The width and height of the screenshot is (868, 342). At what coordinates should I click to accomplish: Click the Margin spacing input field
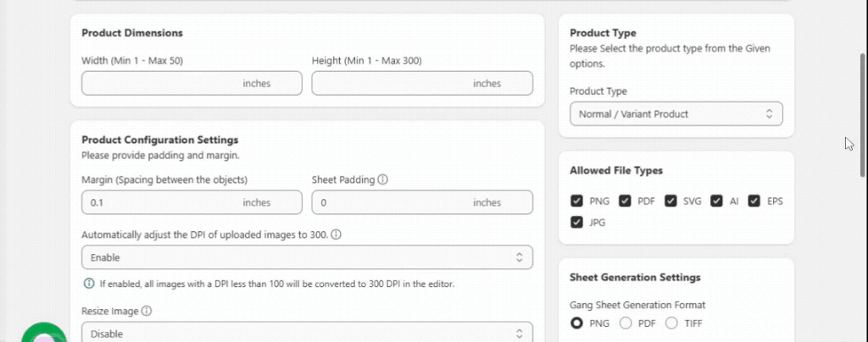coord(161,202)
